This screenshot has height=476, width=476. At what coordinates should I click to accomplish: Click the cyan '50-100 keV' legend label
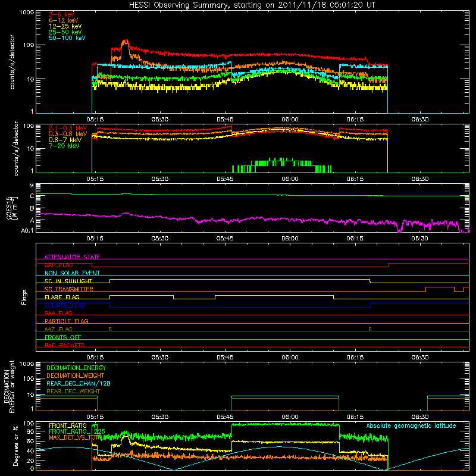click(x=67, y=38)
